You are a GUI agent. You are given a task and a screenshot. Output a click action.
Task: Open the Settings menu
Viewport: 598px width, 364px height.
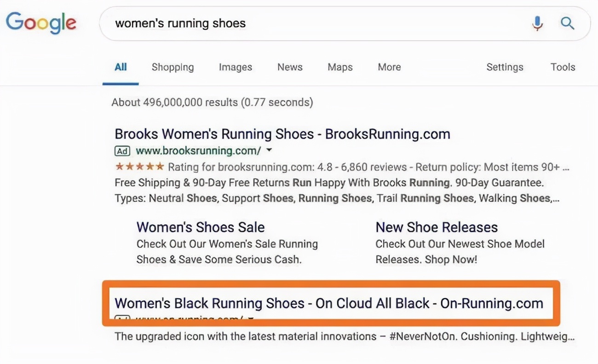click(x=505, y=67)
